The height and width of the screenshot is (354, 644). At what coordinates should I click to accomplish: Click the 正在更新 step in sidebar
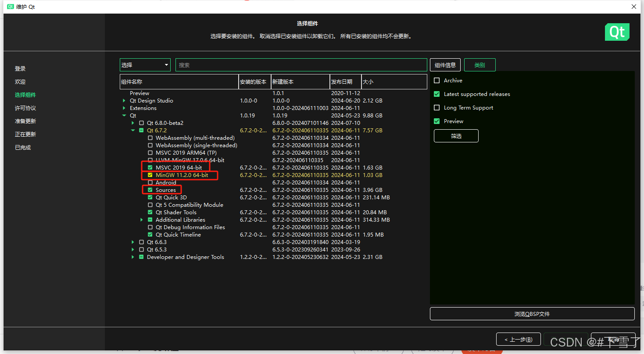[x=25, y=135]
